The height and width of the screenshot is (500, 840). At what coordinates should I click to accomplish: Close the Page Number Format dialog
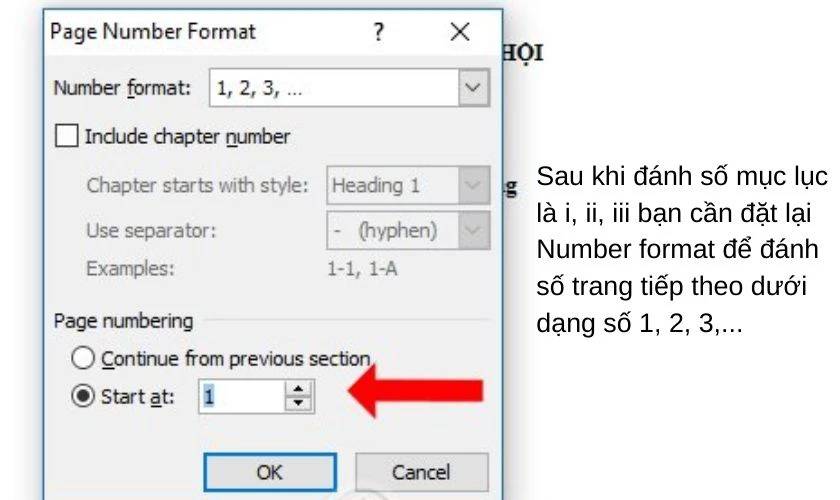(x=460, y=32)
